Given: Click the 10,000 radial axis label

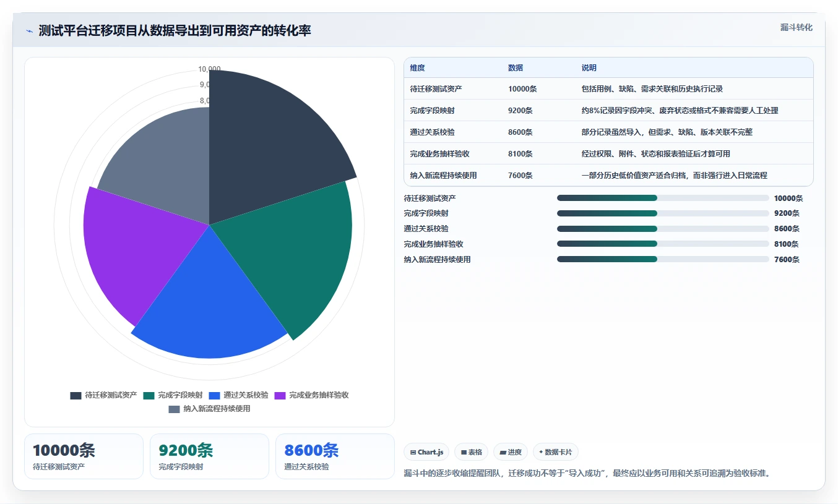Looking at the screenshot, I should (209, 69).
